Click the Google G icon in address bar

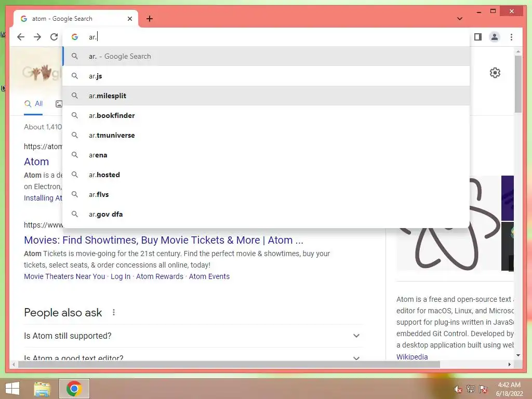[x=75, y=37]
